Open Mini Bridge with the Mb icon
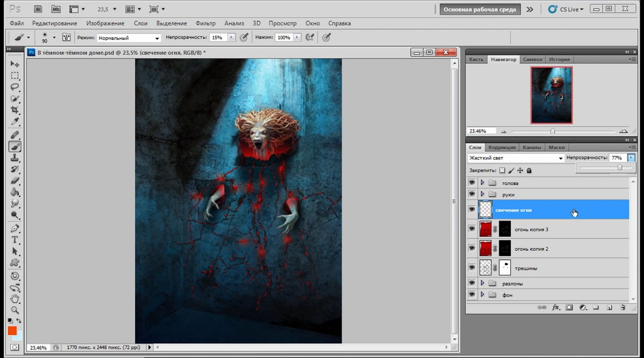644x358 pixels. click(56, 9)
